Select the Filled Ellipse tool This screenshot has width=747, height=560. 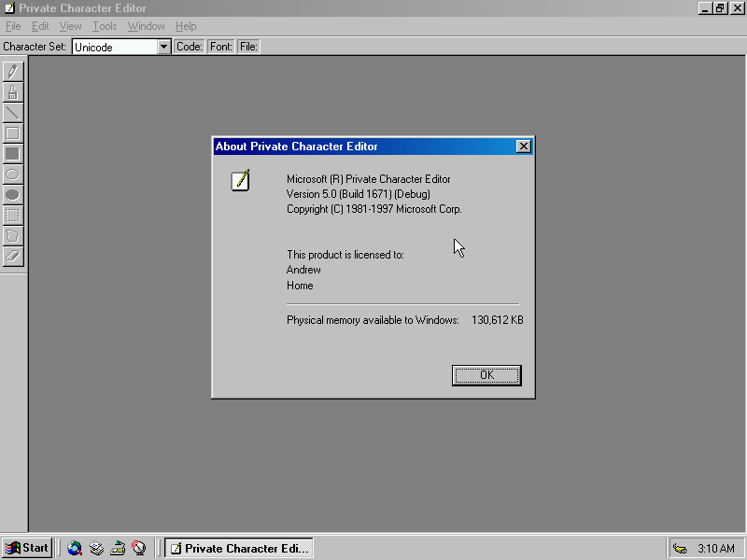13,194
